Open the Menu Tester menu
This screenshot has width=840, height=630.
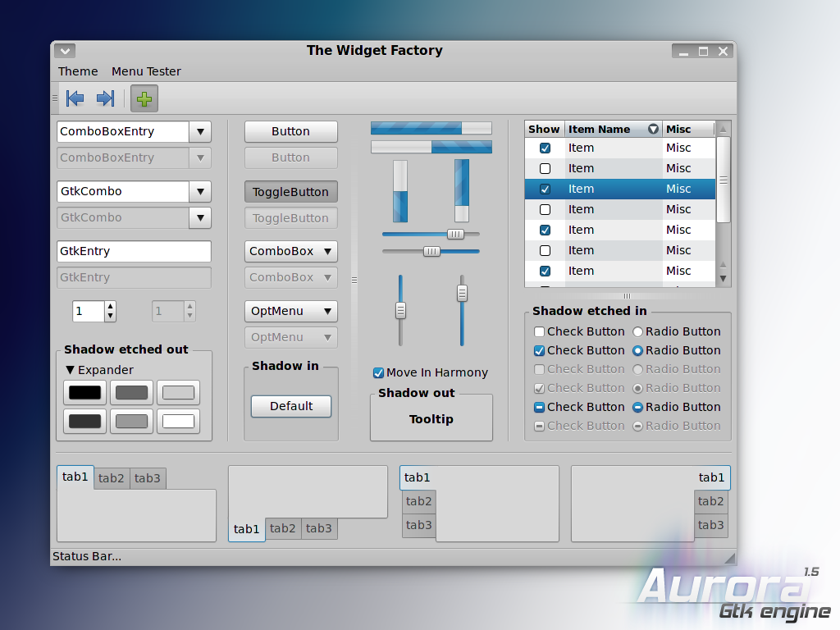point(146,71)
